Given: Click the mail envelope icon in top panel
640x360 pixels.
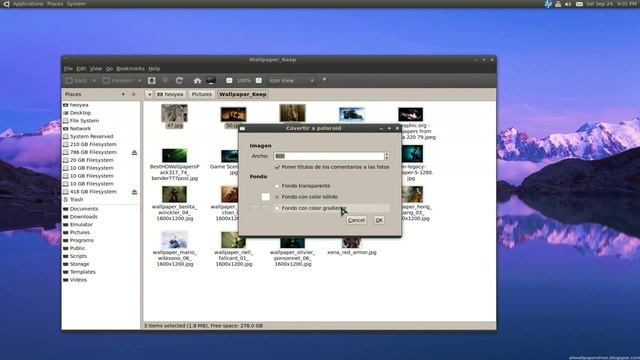Looking at the screenshot, I should click(x=579, y=4).
